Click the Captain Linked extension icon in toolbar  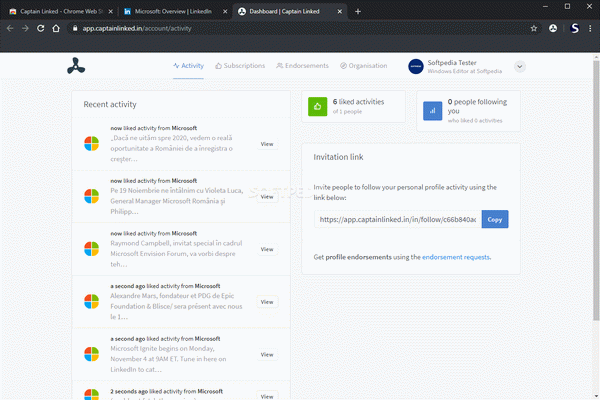click(553, 28)
